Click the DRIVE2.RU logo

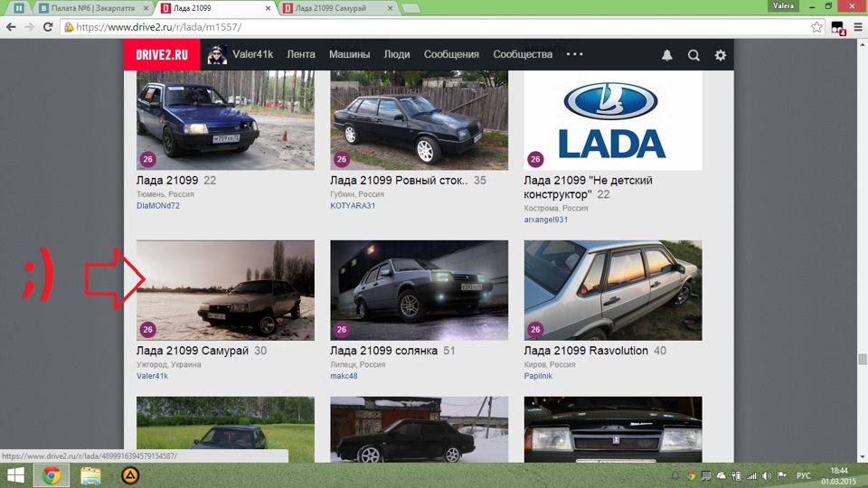click(162, 55)
